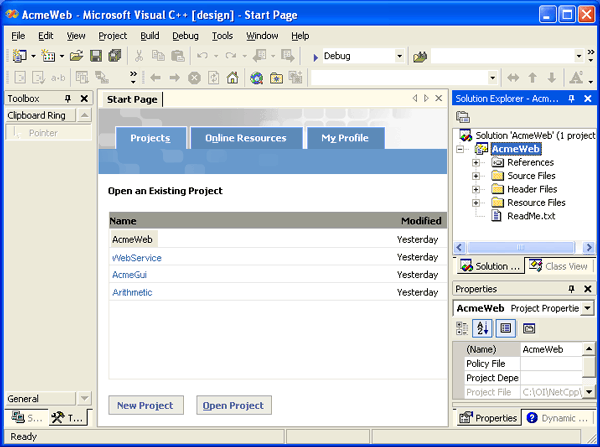Expand the References tree node
The image size is (600, 447).
[477, 162]
